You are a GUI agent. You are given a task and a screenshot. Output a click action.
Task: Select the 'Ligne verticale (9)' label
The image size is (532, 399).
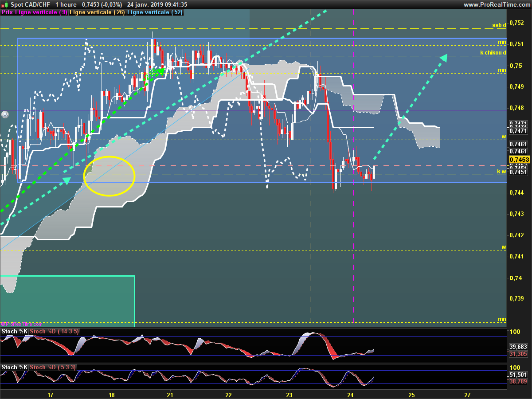(41, 12)
